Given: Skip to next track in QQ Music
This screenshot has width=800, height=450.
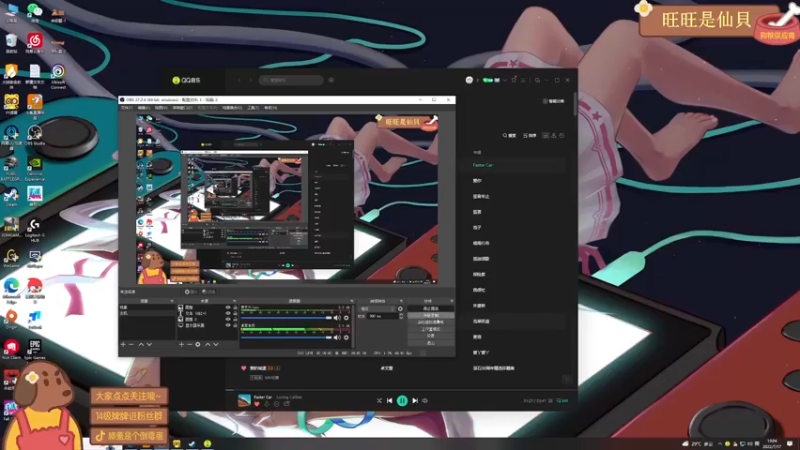Looking at the screenshot, I should [x=415, y=401].
